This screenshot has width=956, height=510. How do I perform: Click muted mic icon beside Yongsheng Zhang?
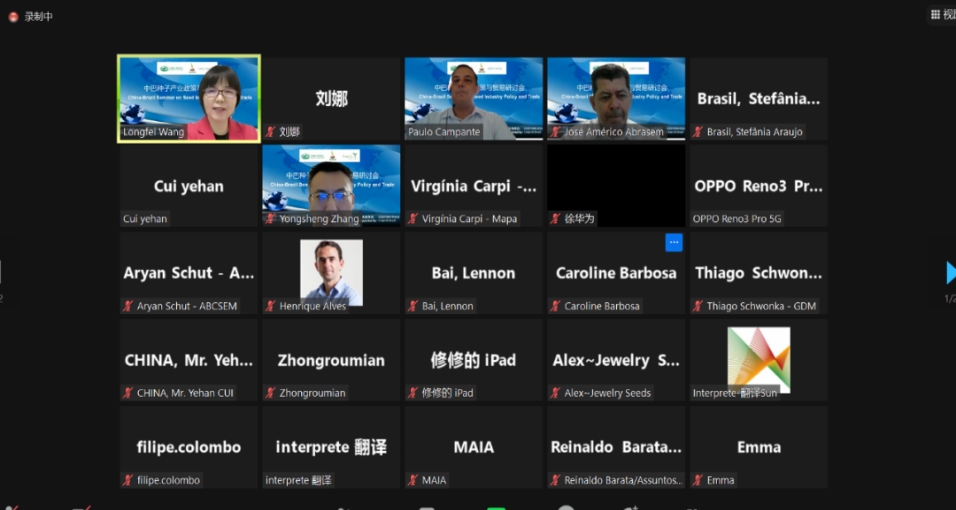[270, 219]
